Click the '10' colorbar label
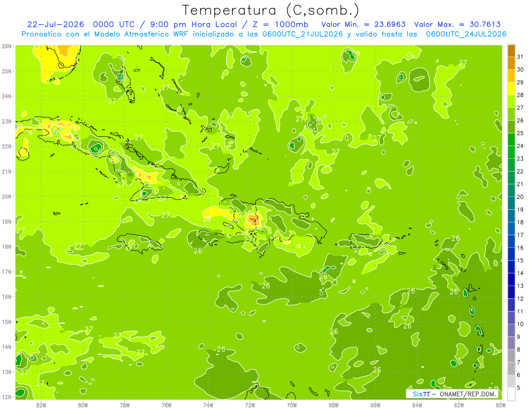Image resolution: width=532 pixels, height=411 pixels. [x=520, y=324]
